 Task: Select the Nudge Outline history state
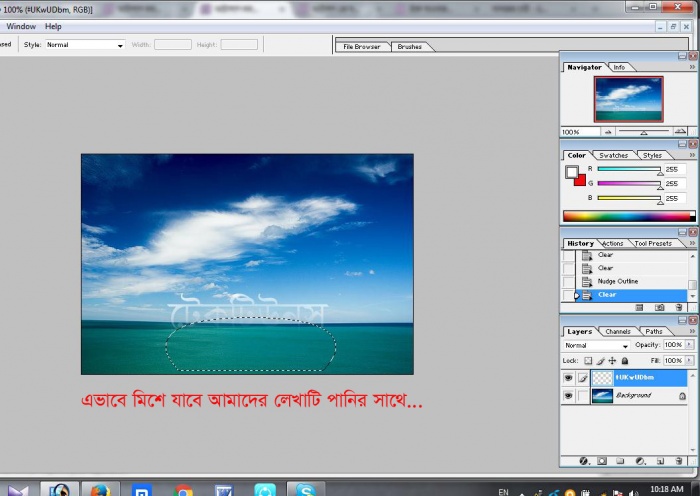618,281
